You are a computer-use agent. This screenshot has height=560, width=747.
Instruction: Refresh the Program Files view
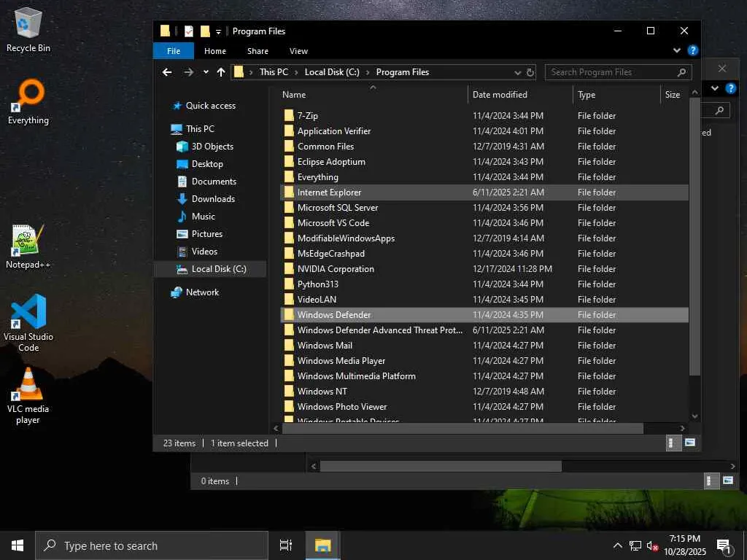click(x=530, y=72)
